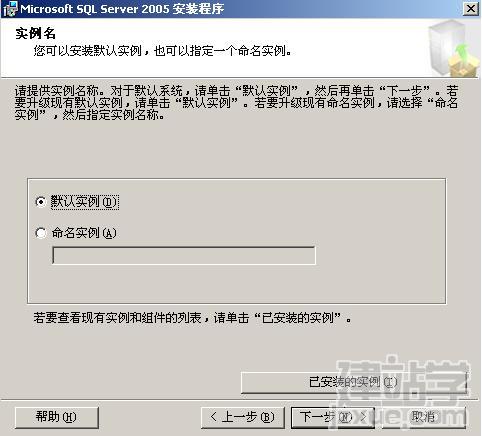Image resolution: width=482 pixels, height=436 pixels.
Task: Click the 默认实例(D) label text
Action: pos(84,202)
